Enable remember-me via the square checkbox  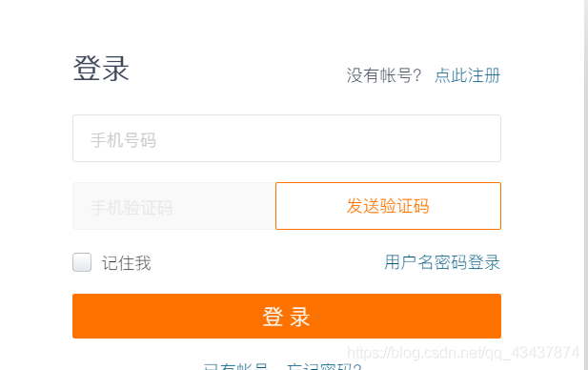[x=82, y=262]
